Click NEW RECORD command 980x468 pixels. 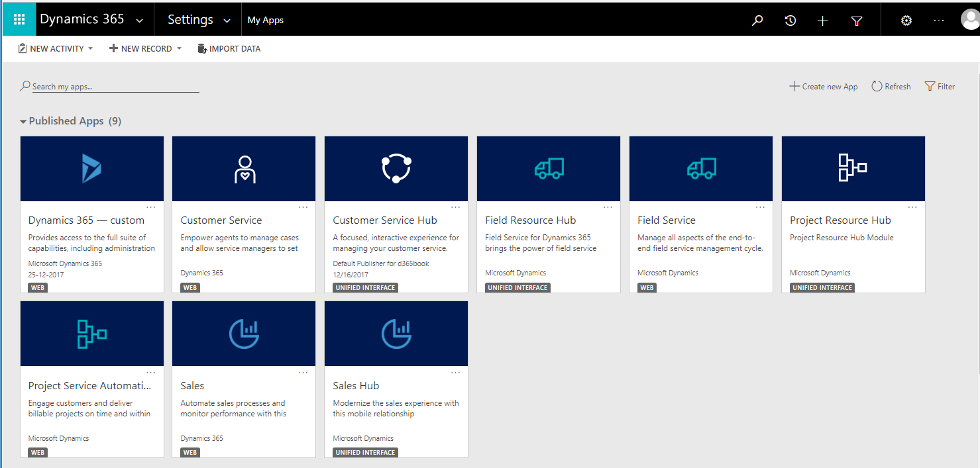tap(140, 49)
